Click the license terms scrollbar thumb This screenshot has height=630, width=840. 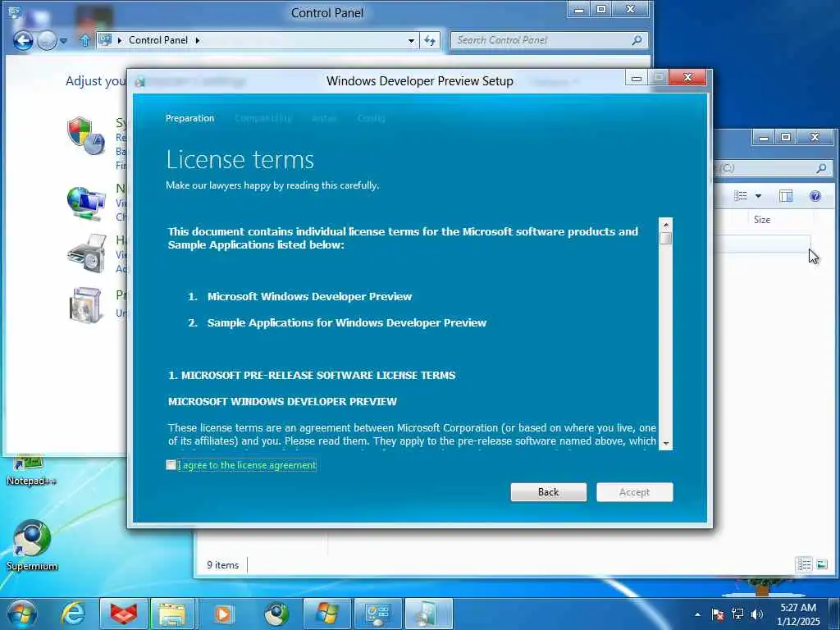[x=666, y=238]
